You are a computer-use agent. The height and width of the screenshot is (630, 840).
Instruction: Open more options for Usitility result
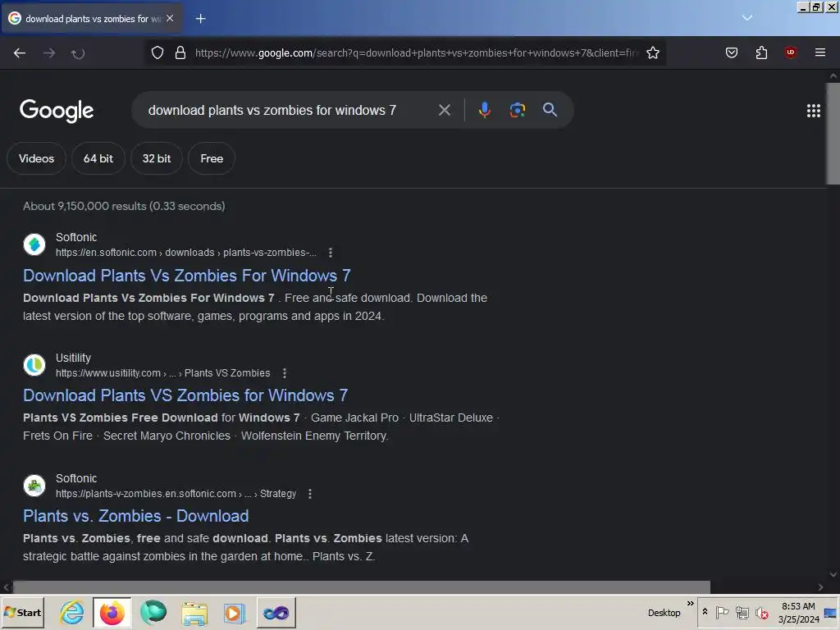pos(285,373)
